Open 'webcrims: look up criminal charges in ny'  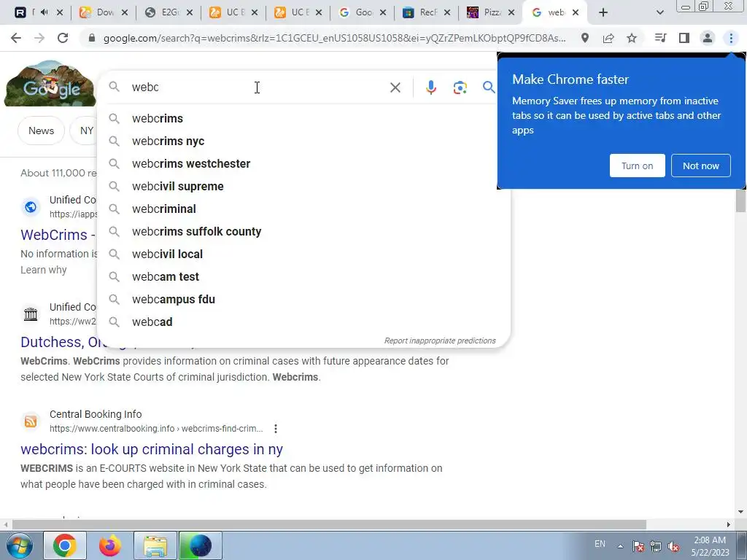click(x=152, y=449)
